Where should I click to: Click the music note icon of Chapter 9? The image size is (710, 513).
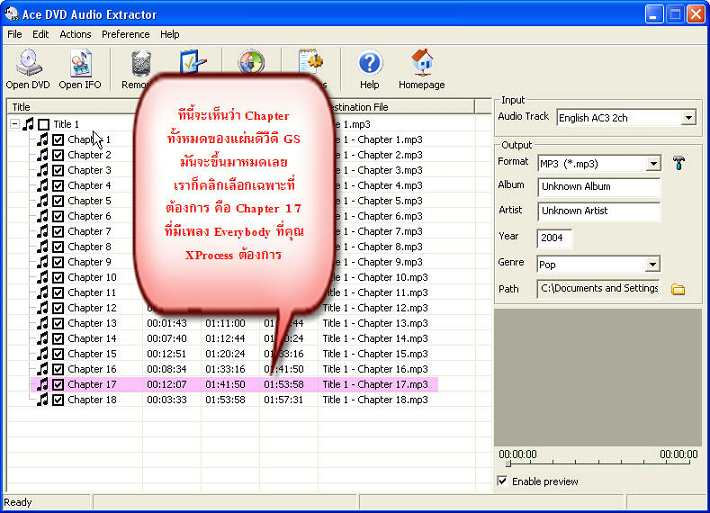[43, 262]
